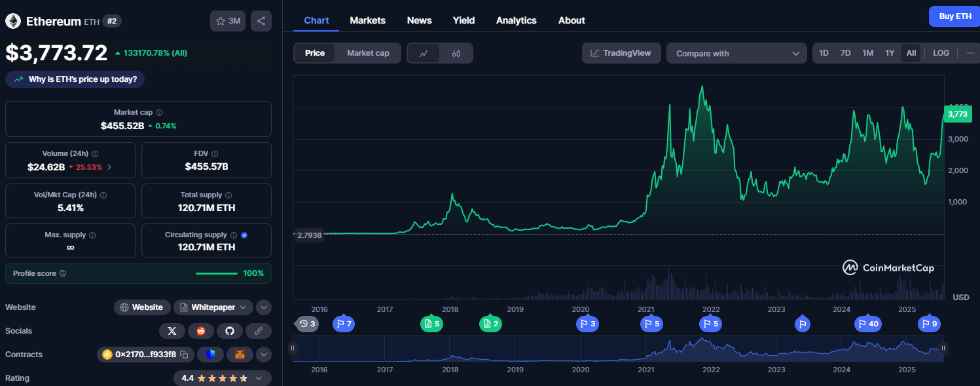The width and height of the screenshot is (980, 386).
Task: Set chart range to 7D
Action: [845, 53]
